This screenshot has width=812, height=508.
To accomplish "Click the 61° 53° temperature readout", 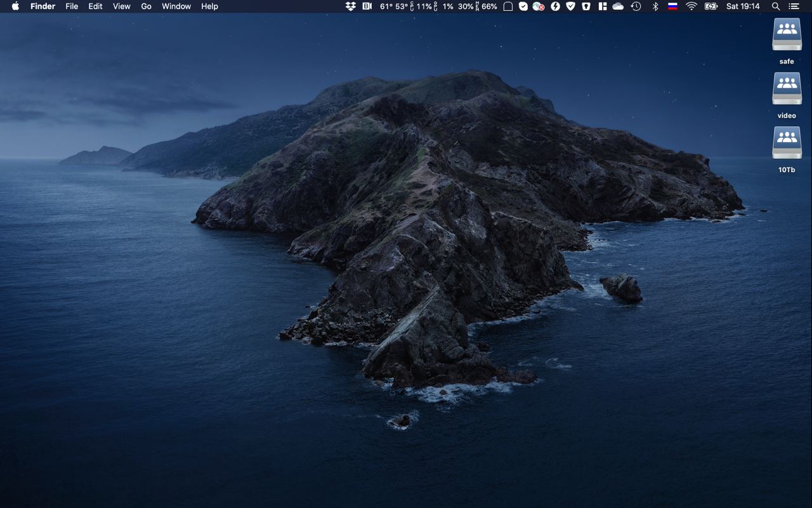I will (394, 6).
